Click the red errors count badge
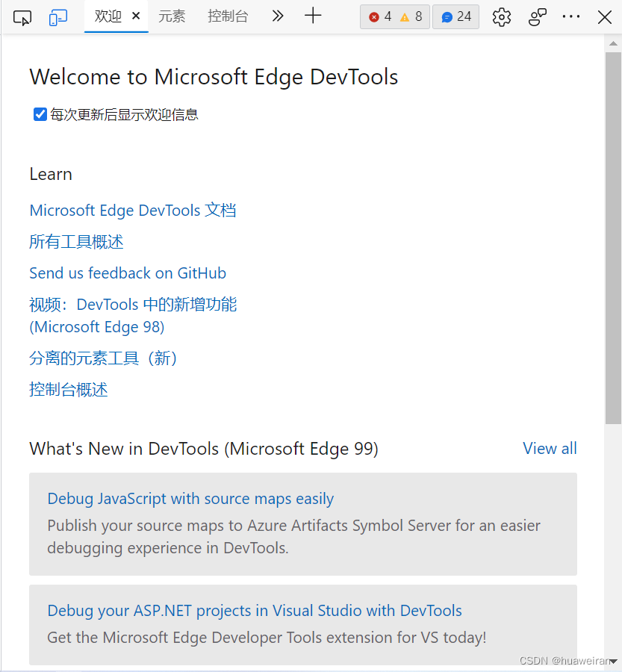The width and height of the screenshot is (622, 672). pyautogui.click(x=380, y=16)
